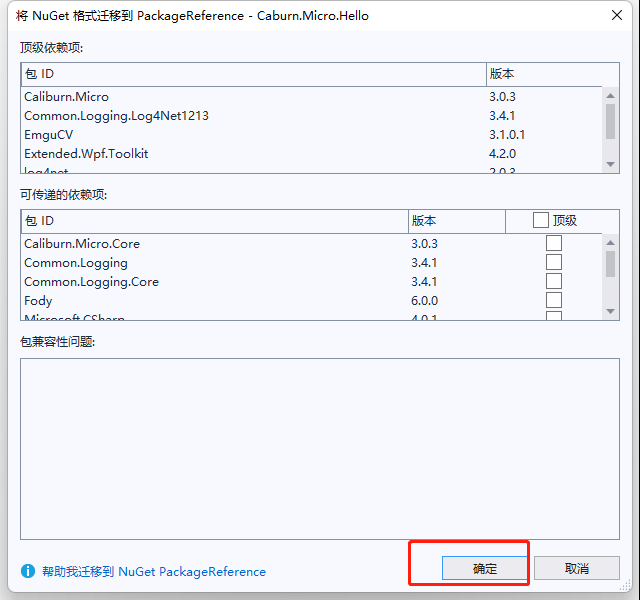
Task: Click scroll-down arrow of transitive dependencies list
Action: coord(611,311)
